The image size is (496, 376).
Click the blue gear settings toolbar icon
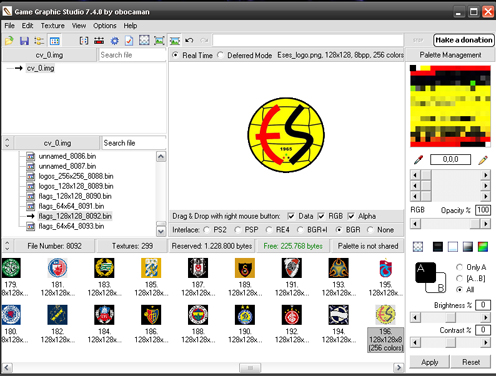pos(114,41)
